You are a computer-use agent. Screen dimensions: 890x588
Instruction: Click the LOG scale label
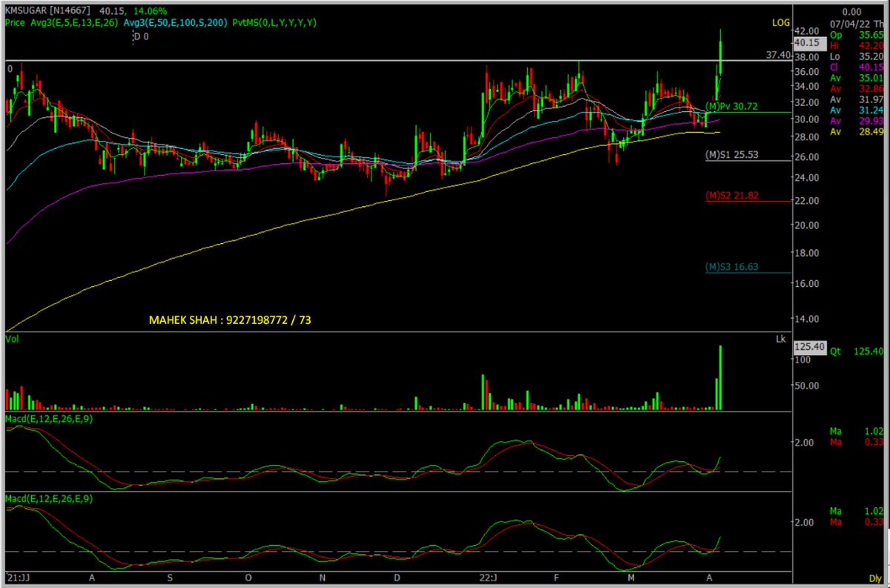[x=779, y=23]
